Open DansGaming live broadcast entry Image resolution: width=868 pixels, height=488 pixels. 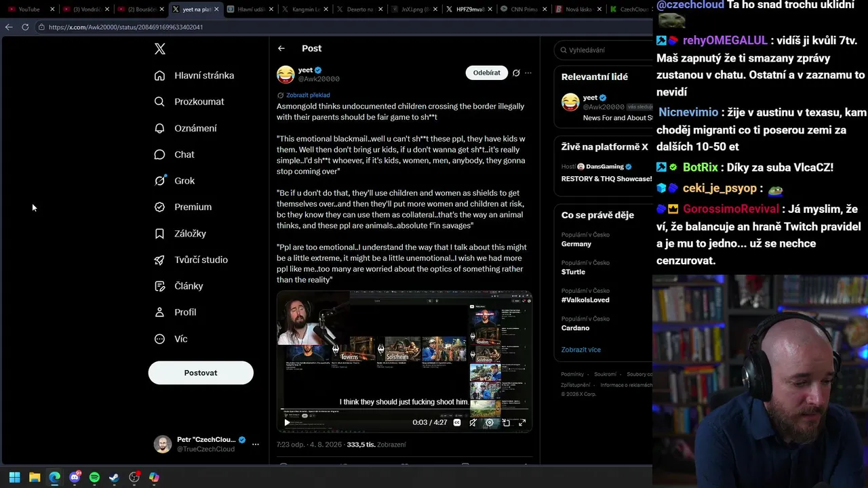pyautogui.click(x=603, y=173)
